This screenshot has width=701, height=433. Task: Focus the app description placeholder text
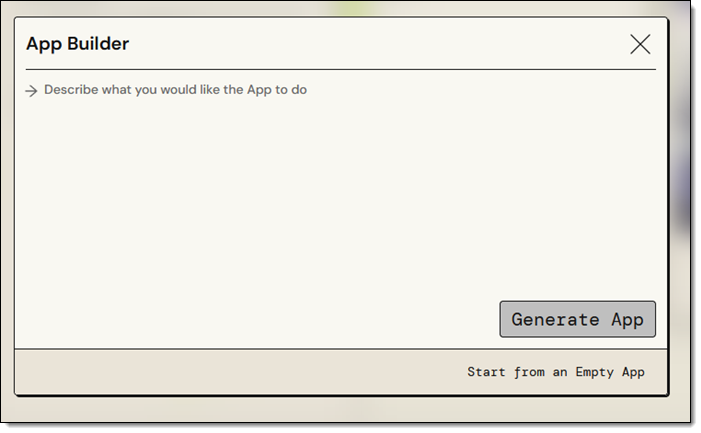click(175, 90)
